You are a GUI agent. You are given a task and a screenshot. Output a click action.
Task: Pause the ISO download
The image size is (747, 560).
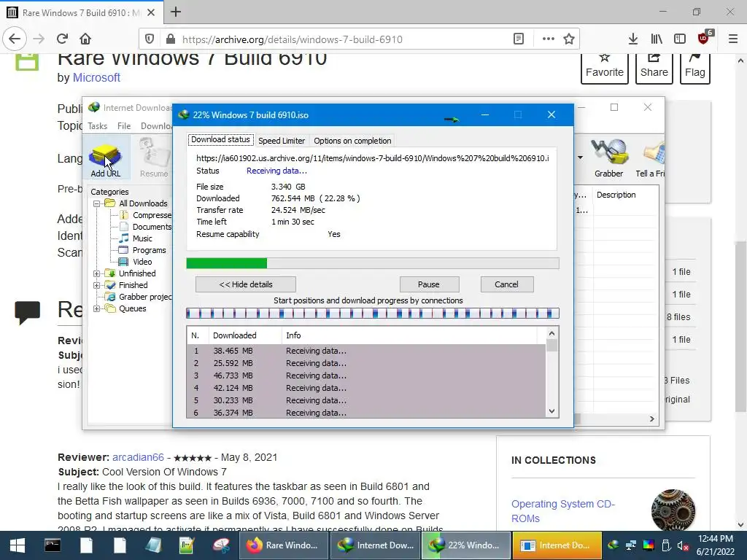coord(429,284)
